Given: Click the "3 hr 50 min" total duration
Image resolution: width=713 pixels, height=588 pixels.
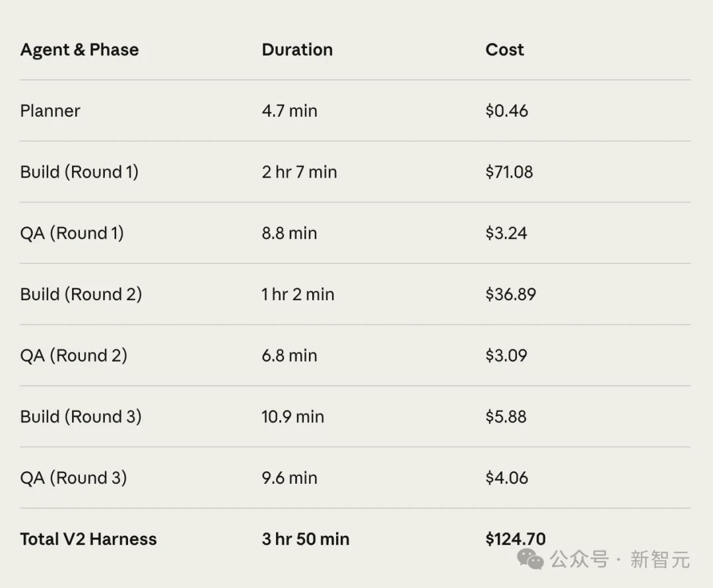Looking at the screenshot, I should click(305, 539).
